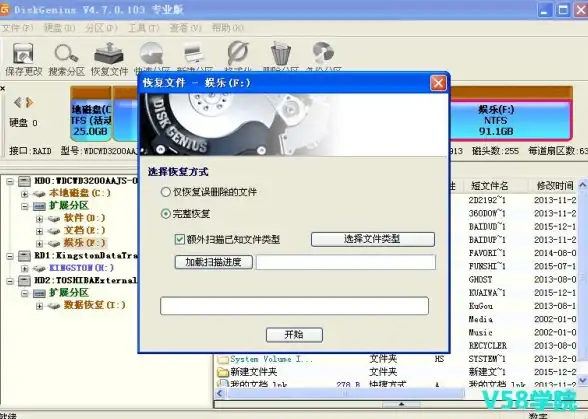Click the Recover Files (恢复文件) toolbar icon
The width and height of the screenshot is (588, 419).
(x=109, y=53)
